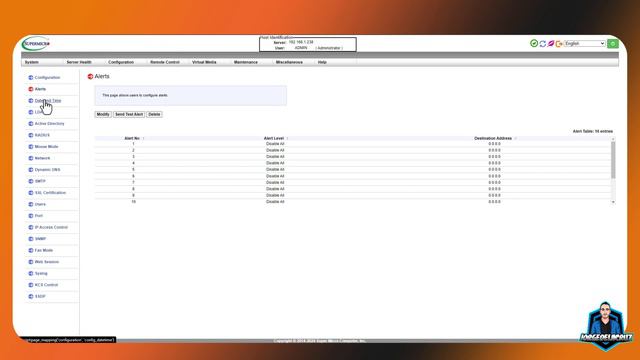Click the green system health checkmark icon
Viewport: 640px width, 360px height.
coord(533,43)
